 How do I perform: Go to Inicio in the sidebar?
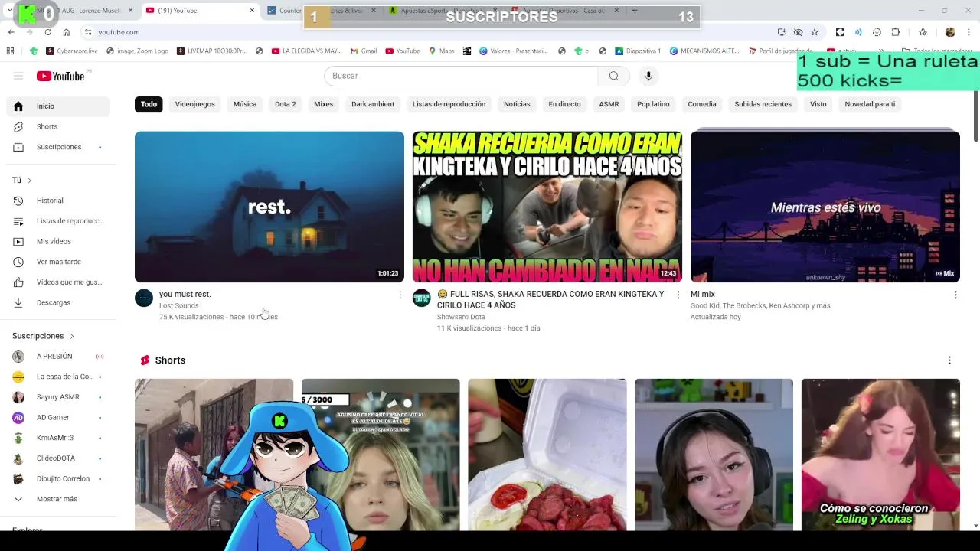(x=58, y=106)
